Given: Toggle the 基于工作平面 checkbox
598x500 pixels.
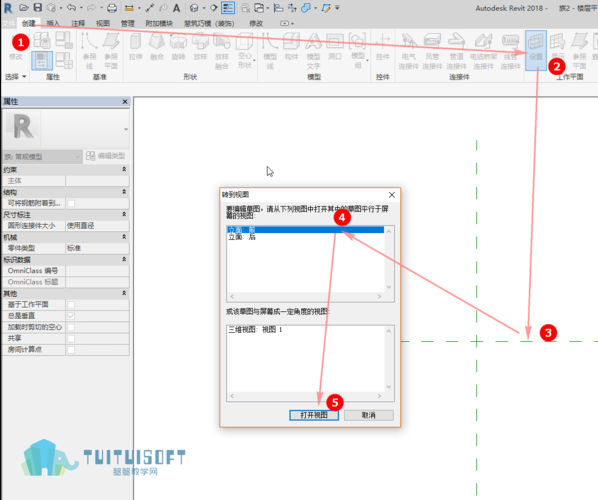Looking at the screenshot, I should click(x=71, y=305).
